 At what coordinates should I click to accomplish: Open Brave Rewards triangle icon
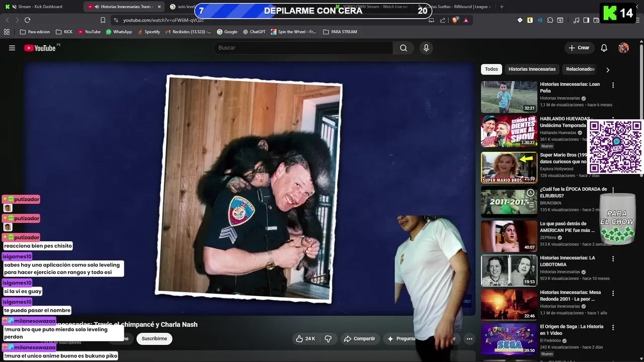[x=466, y=20]
